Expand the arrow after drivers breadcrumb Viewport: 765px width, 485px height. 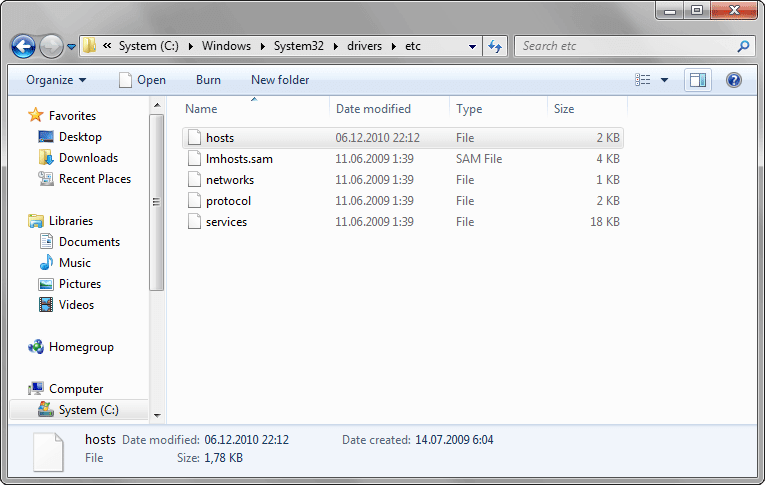click(x=393, y=46)
